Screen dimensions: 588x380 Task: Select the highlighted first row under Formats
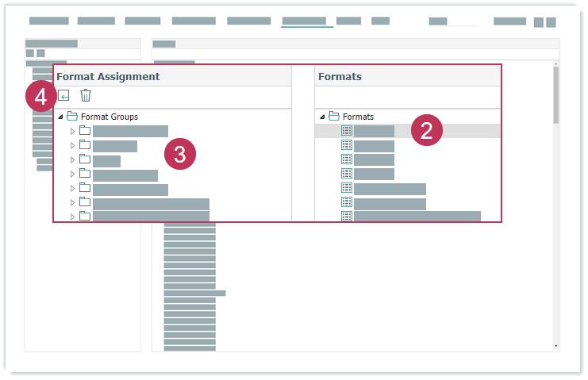(374, 131)
